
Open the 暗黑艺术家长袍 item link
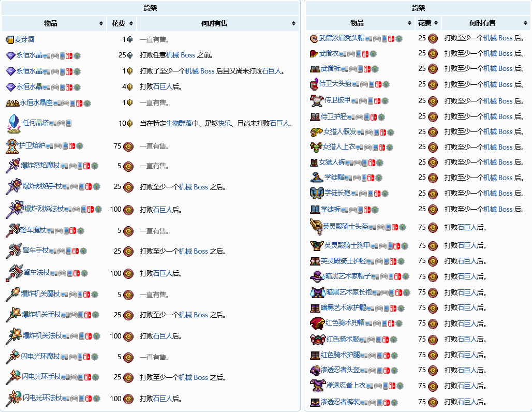349,292
